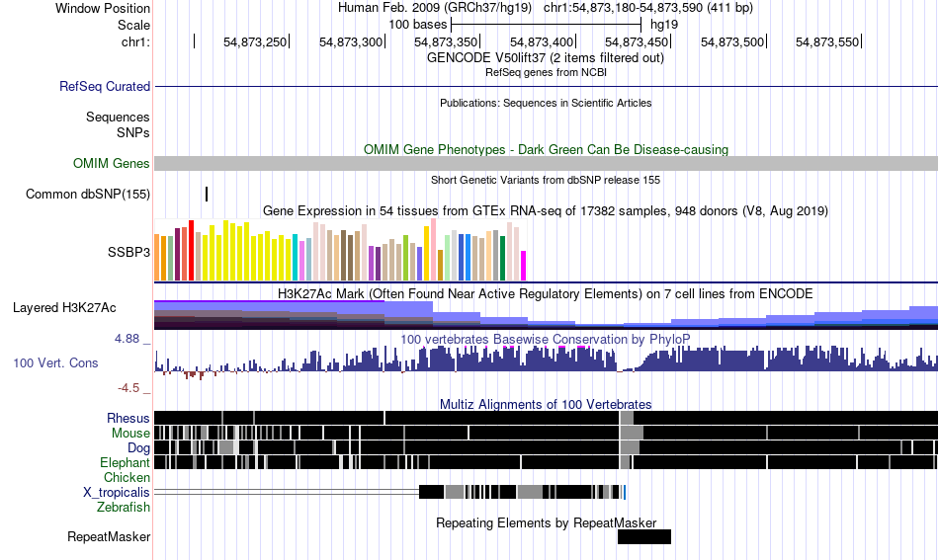
Task: Select the X_tropicalis alignment row label
Action: pos(117,492)
